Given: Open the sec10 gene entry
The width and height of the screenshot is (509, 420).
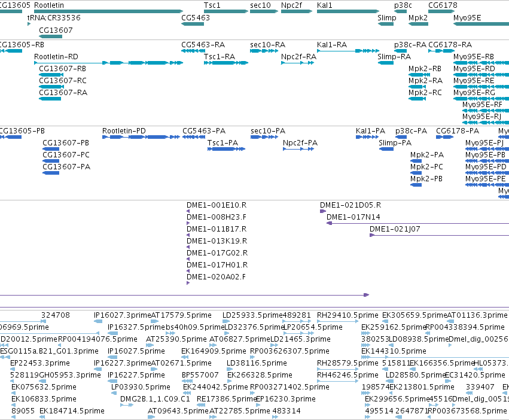Looking at the screenshot, I should 264,11.
